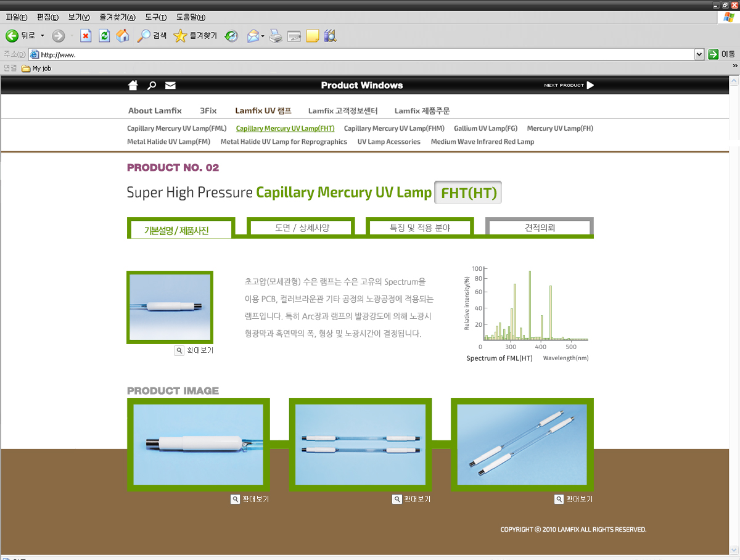Viewport: 740px width, 560px height.
Task: Open the browser History toolbar icon
Action: point(231,36)
